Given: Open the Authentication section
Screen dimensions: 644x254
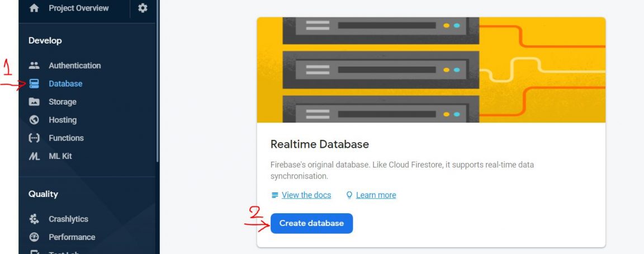Looking at the screenshot, I should tap(74, 65).
